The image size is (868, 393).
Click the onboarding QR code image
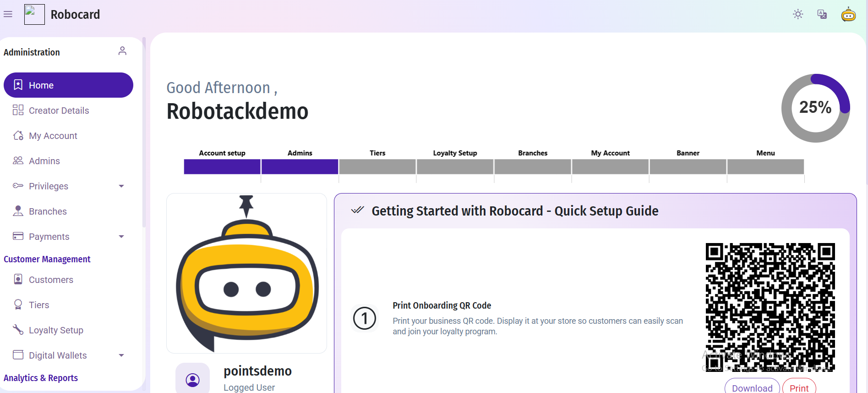pyautogui.click(x=770, y=307)
